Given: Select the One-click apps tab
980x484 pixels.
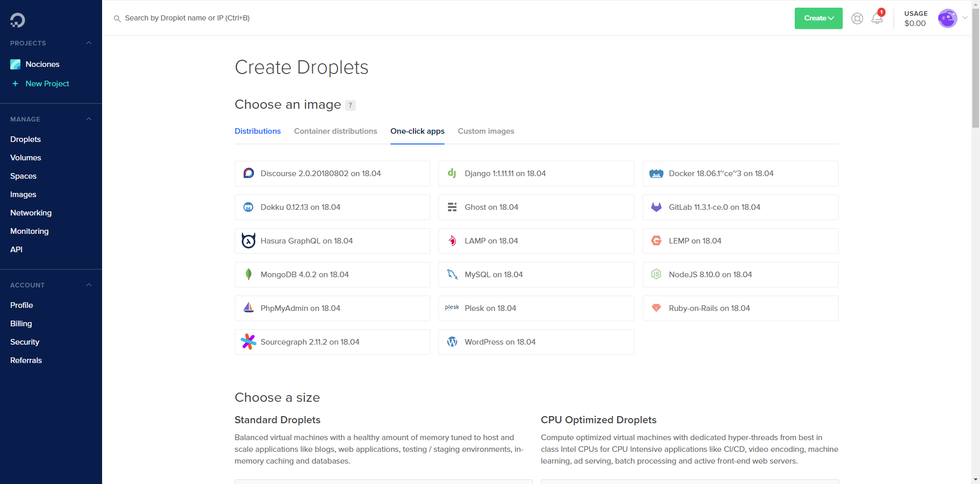Looking at the screenshot, I should [x=418, y=131].
